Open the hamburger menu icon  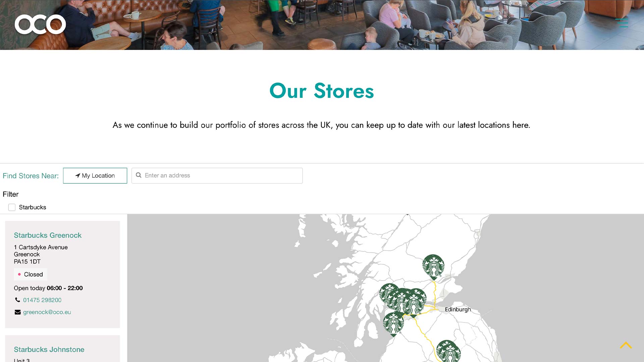[622, 23]
